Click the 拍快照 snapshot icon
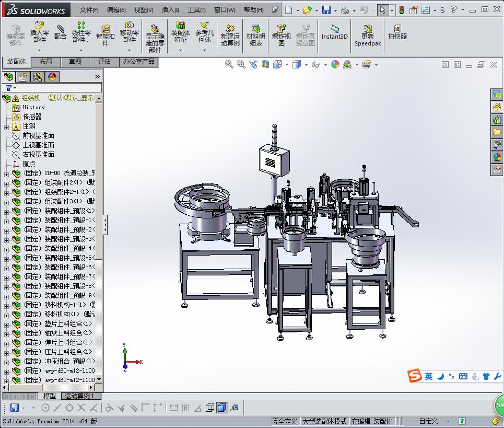Viewport: 504px width, 428px height. coord(397,32)
